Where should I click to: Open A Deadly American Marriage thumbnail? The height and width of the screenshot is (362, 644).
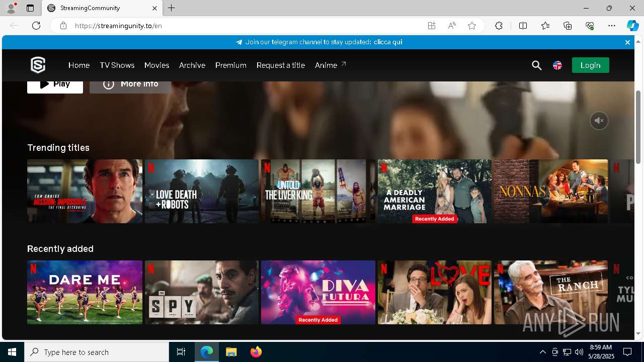coord(435,191)
